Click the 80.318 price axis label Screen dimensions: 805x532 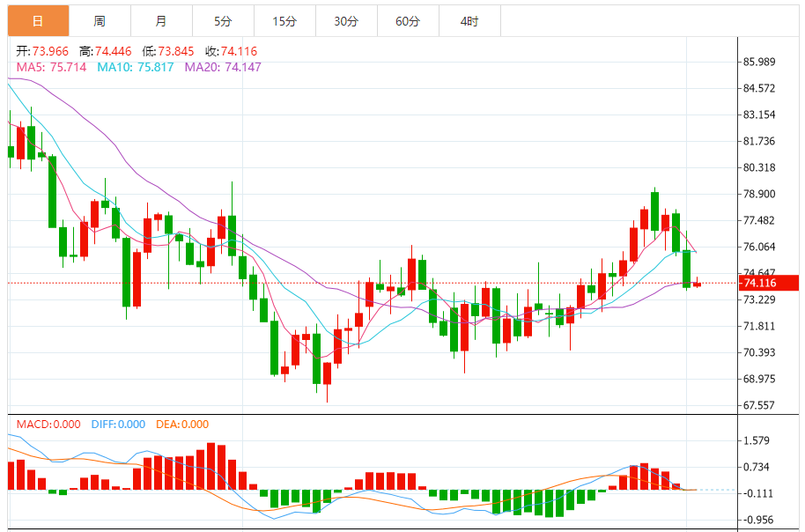click(x=759, y=167)
